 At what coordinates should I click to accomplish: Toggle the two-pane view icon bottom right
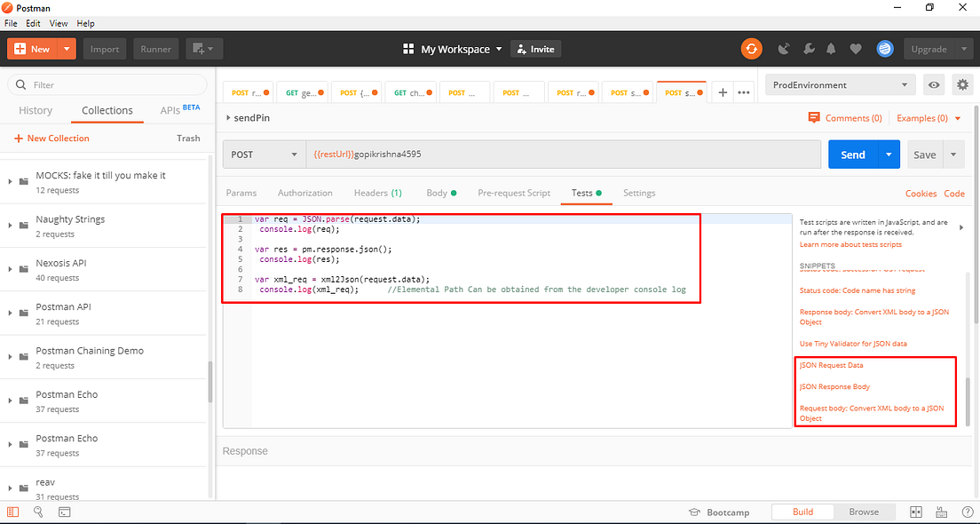point(915,512)
